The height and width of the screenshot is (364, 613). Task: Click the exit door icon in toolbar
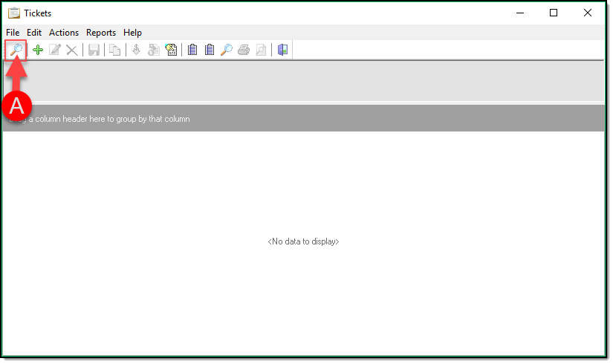pos(282,51)
